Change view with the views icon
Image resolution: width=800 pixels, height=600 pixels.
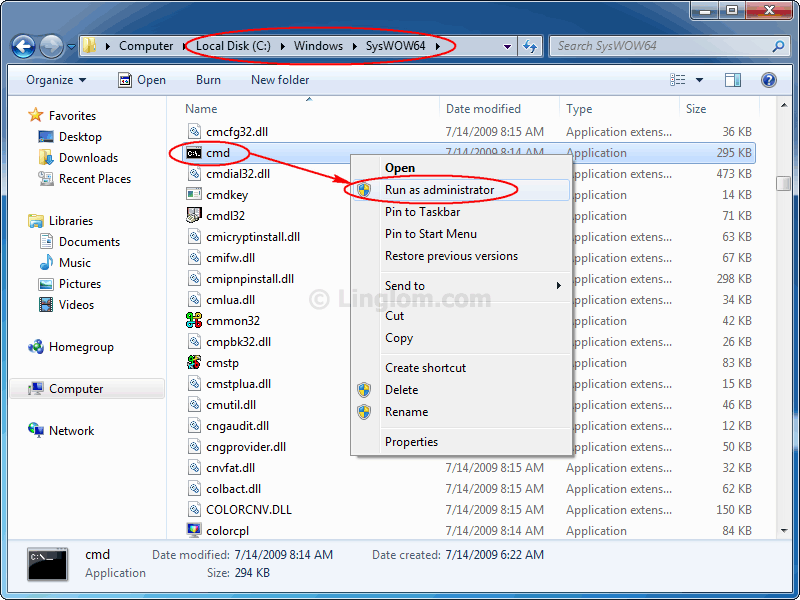[x=678, y=80]
